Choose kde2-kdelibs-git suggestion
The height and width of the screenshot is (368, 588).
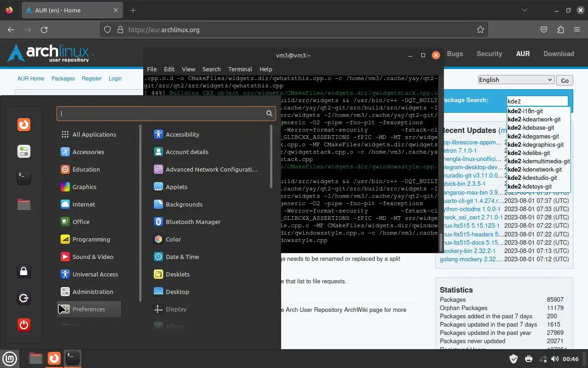click(539, 153)
